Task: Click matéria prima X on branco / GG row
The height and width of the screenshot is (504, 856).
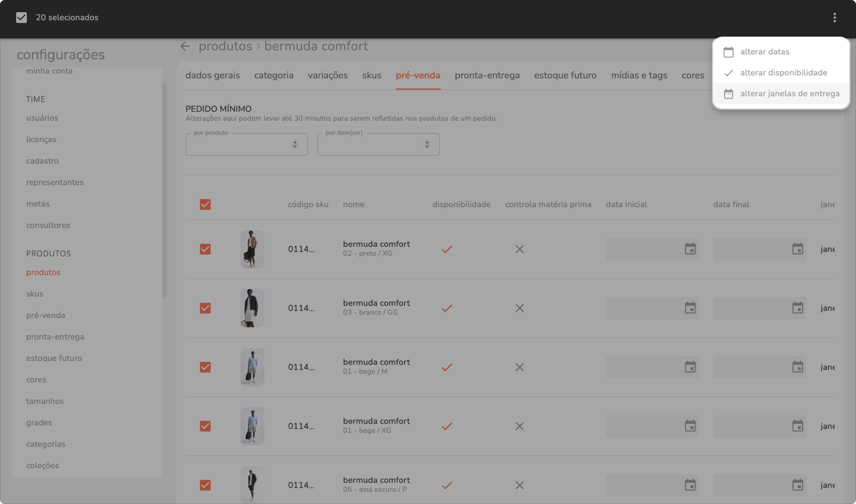Action: [520, 308]
